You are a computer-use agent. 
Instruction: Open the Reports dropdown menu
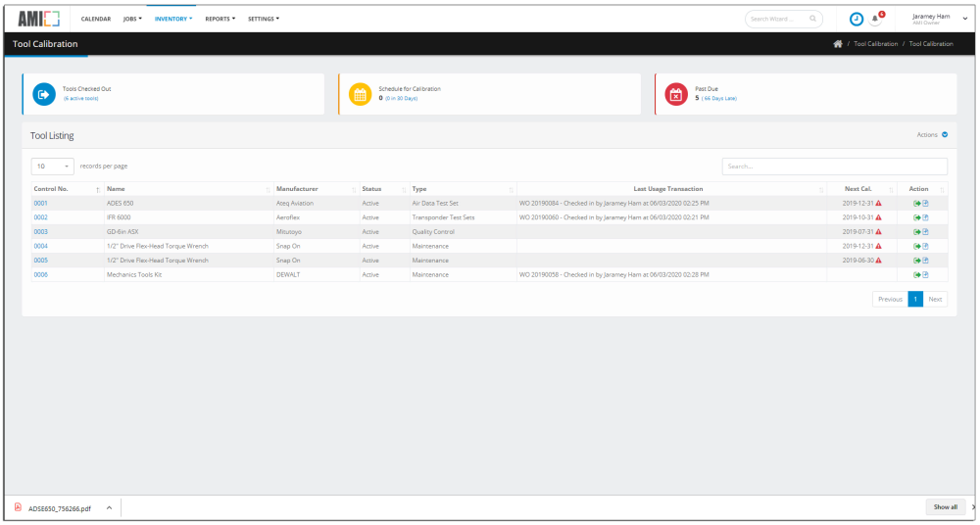pos(220,19)
